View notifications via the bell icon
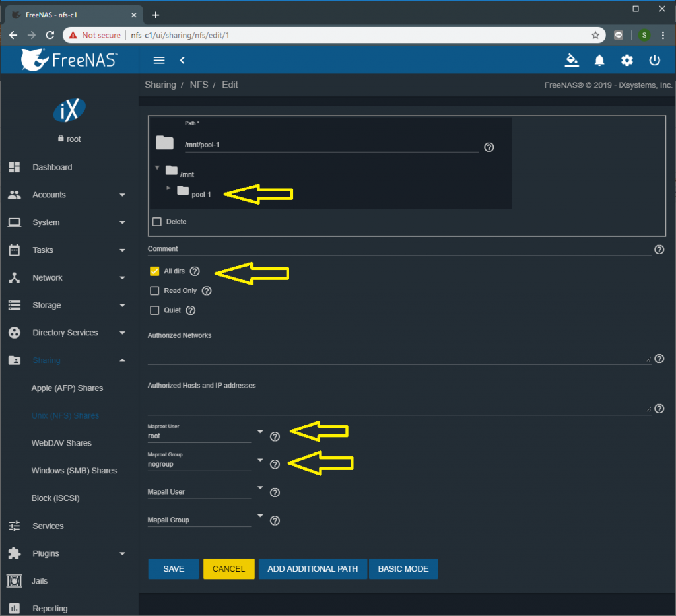 [x=599, y=60]
